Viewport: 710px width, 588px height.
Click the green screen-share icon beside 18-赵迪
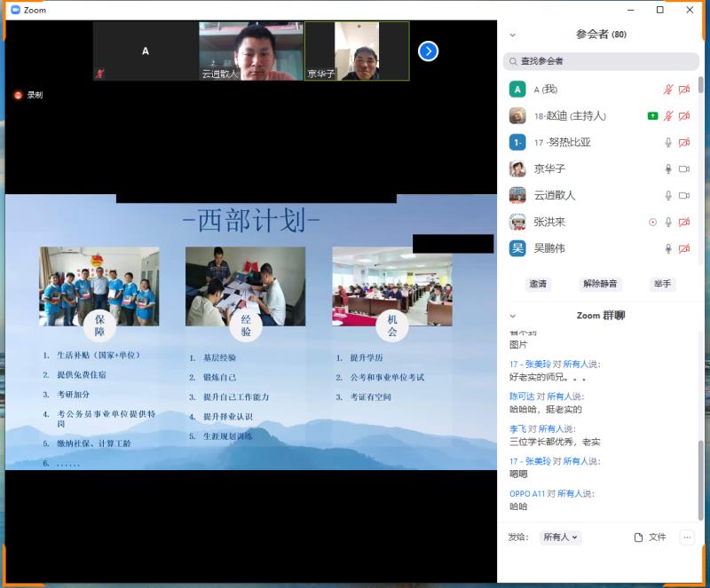653,116
